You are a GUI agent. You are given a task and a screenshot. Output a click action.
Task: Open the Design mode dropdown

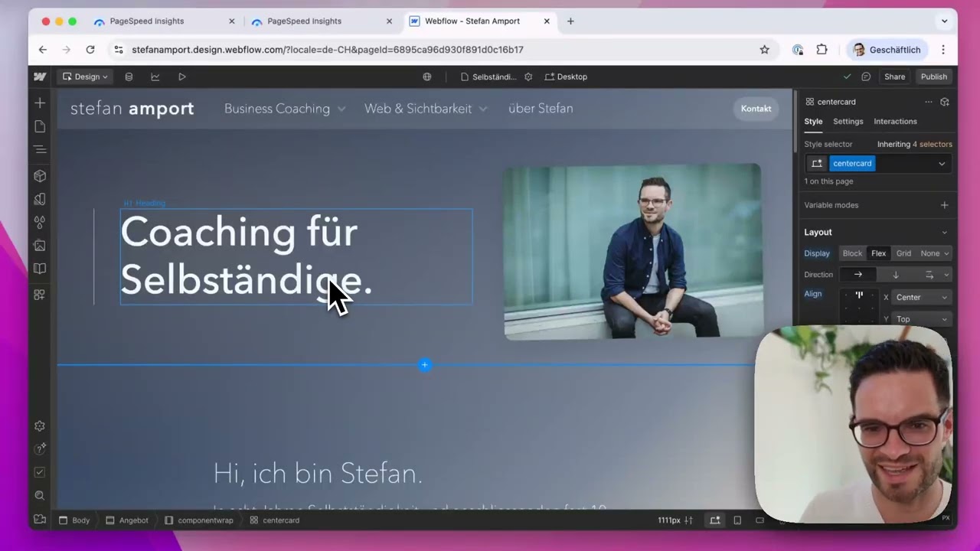click(x=85, y=77)
